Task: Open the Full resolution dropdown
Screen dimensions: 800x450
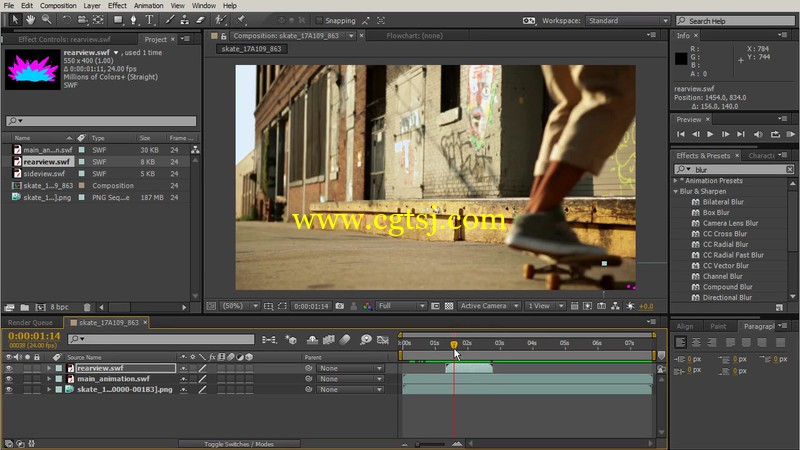Action: (401, 306)
